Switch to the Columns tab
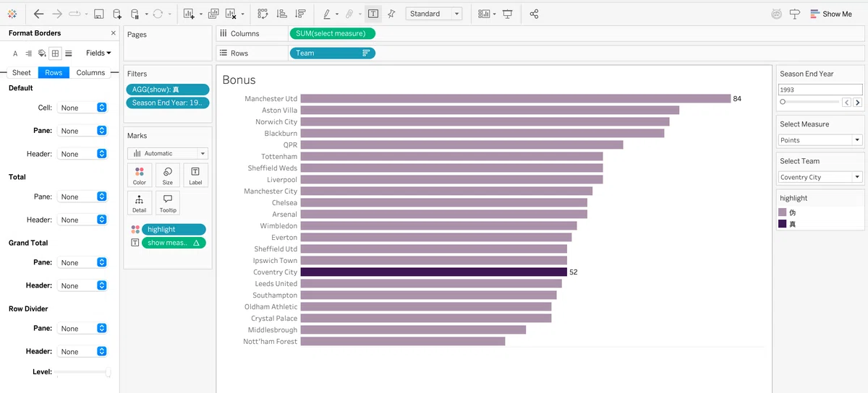Image resolution: width=868 pixels, height=393 pixels. [90, 72]
